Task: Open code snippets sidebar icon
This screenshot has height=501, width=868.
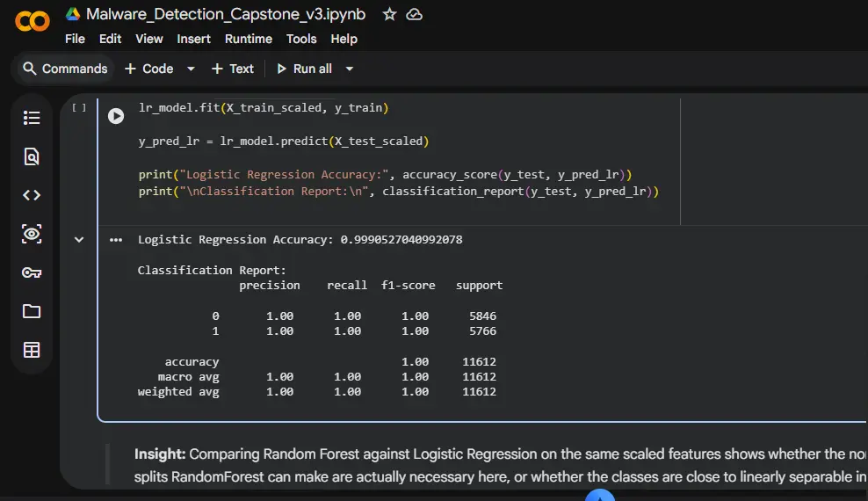Action: (x=32, y=195)
